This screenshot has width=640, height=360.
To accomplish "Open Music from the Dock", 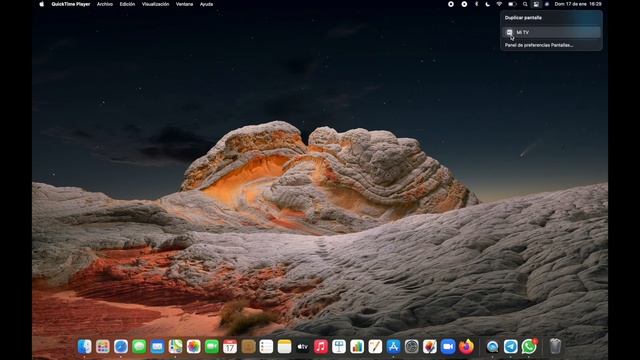I will tap(321, 347).
